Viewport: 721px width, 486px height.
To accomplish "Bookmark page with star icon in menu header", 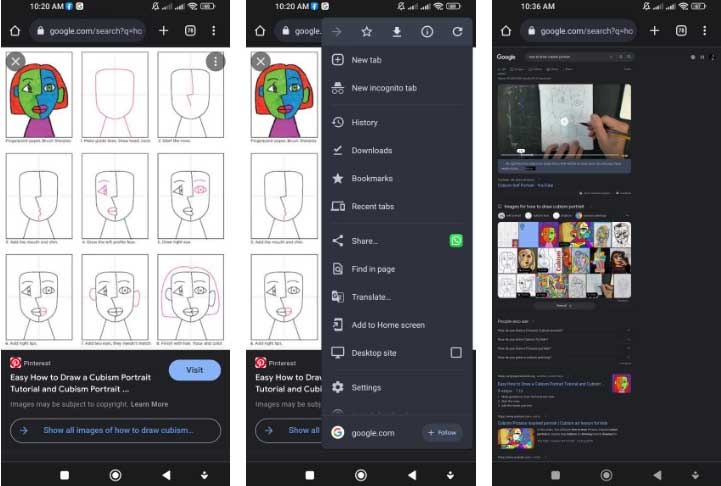I will point(367,32).
